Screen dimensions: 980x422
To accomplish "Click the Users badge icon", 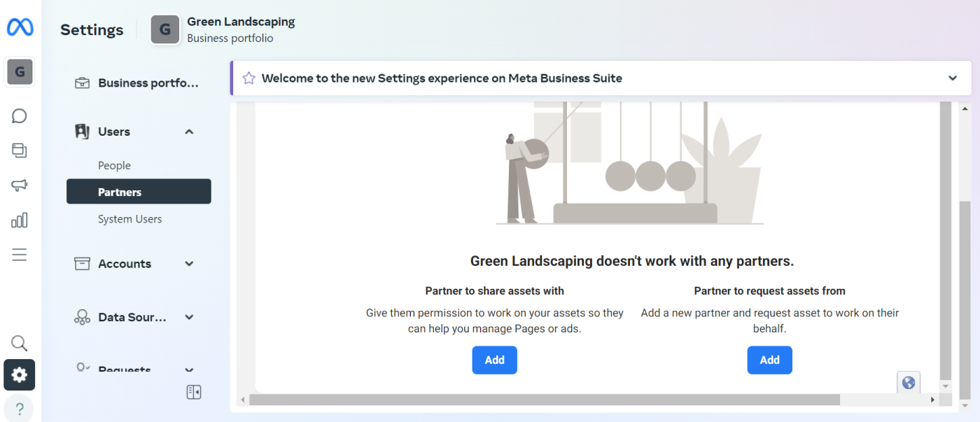I will pyautogui.click(x=82, y=132).
